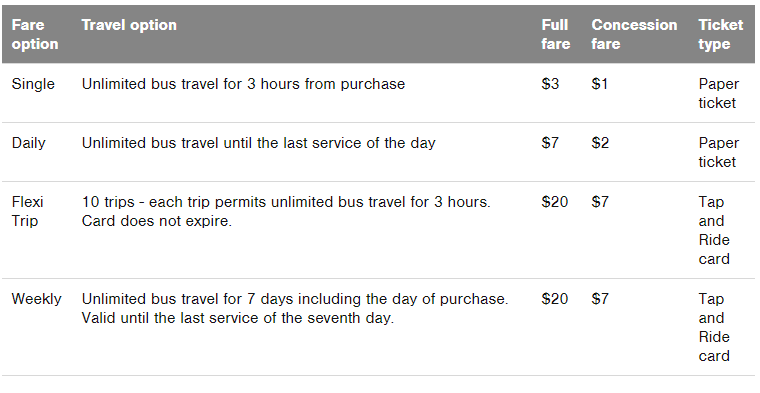
Task: Click the 10 trips Flexi Trip description
Action: pos(286,211)
